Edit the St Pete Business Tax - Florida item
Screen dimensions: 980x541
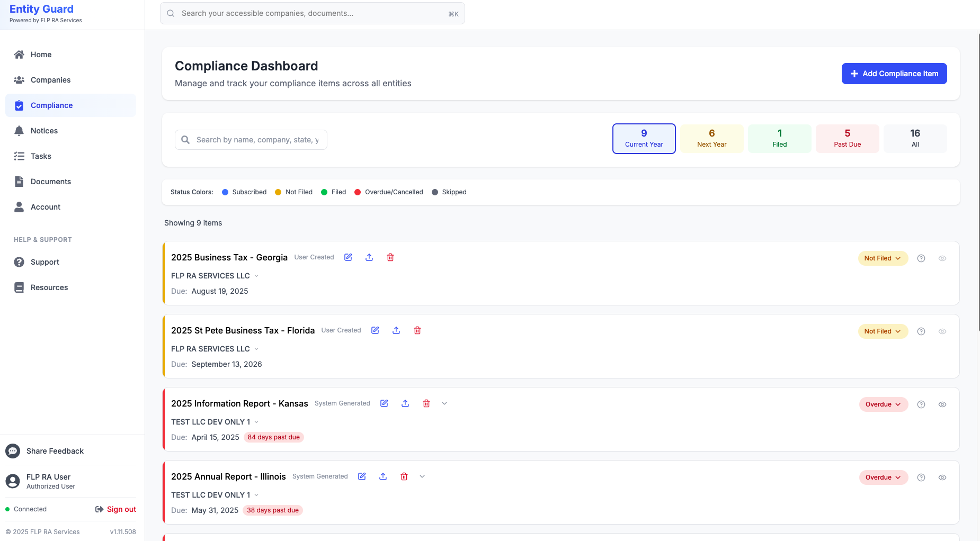coord(375,330)
